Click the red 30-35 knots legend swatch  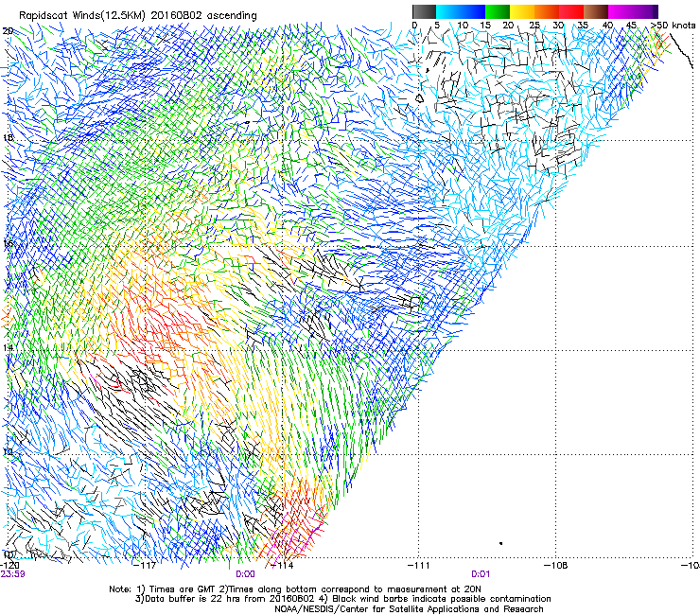571,11
